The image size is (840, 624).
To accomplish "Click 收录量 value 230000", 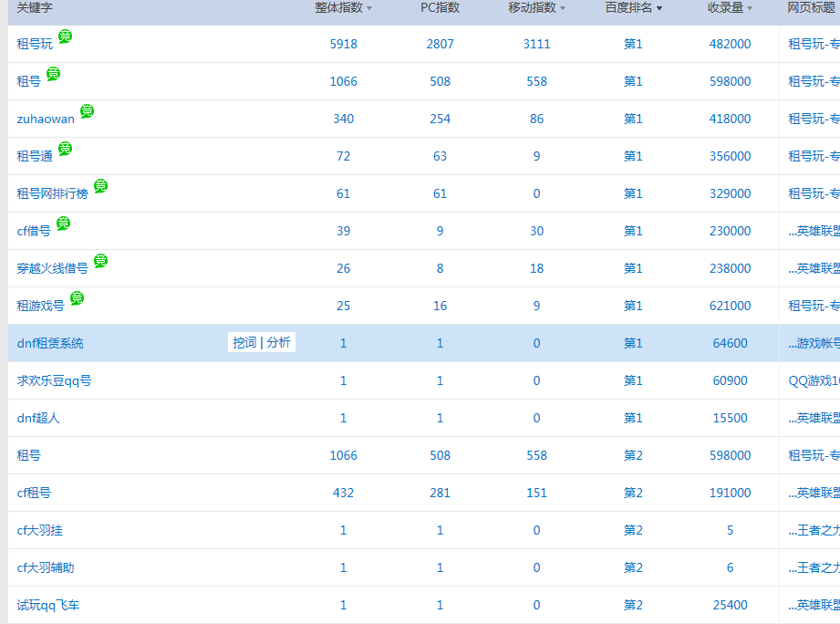I will (x=731, y=231).
